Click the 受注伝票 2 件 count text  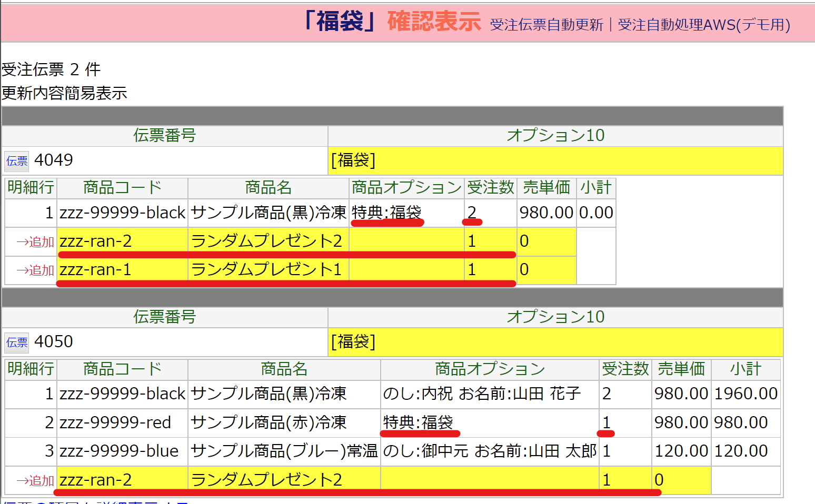[51, 69]
